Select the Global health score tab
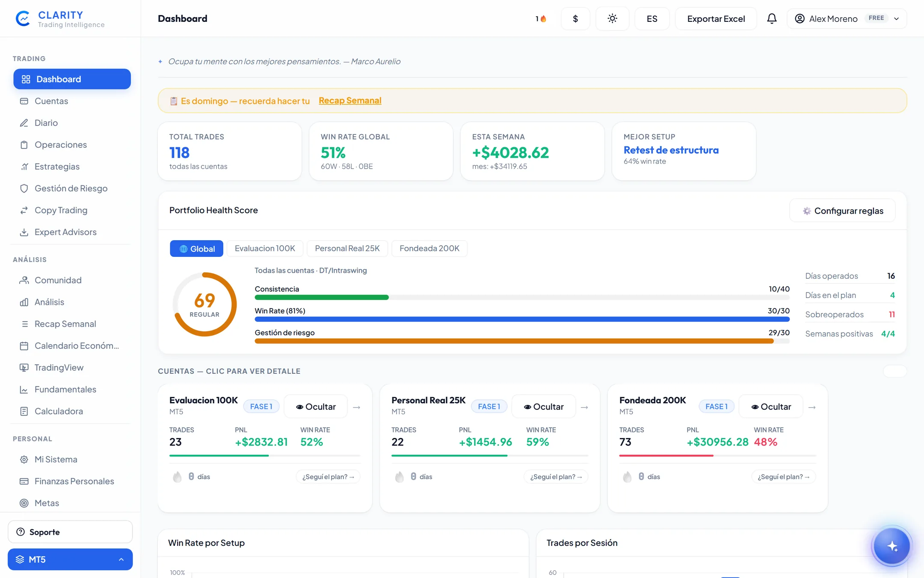The height and width of the screenshot is (578, 924). click(196, 249)
